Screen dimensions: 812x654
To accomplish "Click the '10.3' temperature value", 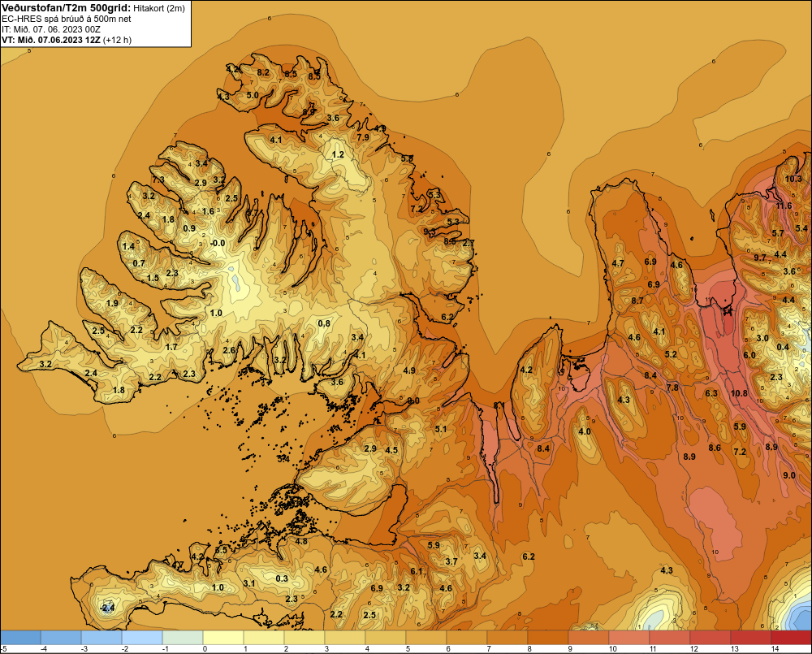I will click(793, 179).
